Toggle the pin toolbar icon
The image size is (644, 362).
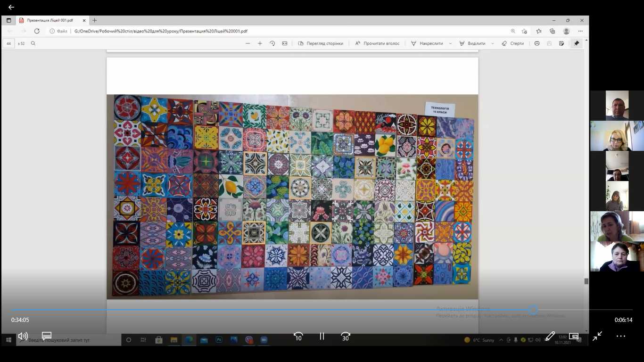(x=576, y=43)
